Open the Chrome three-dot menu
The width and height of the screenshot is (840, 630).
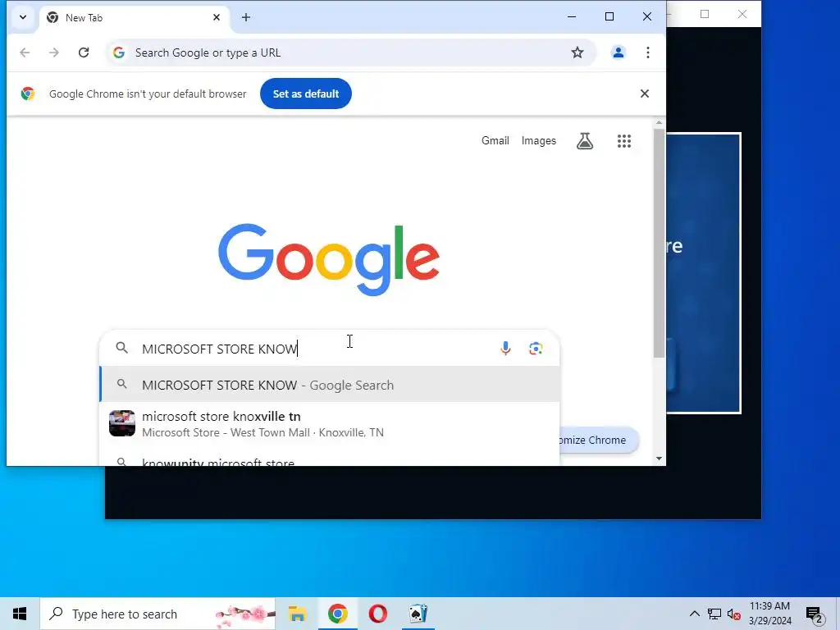pyautogui.click(x=648, y=52)
